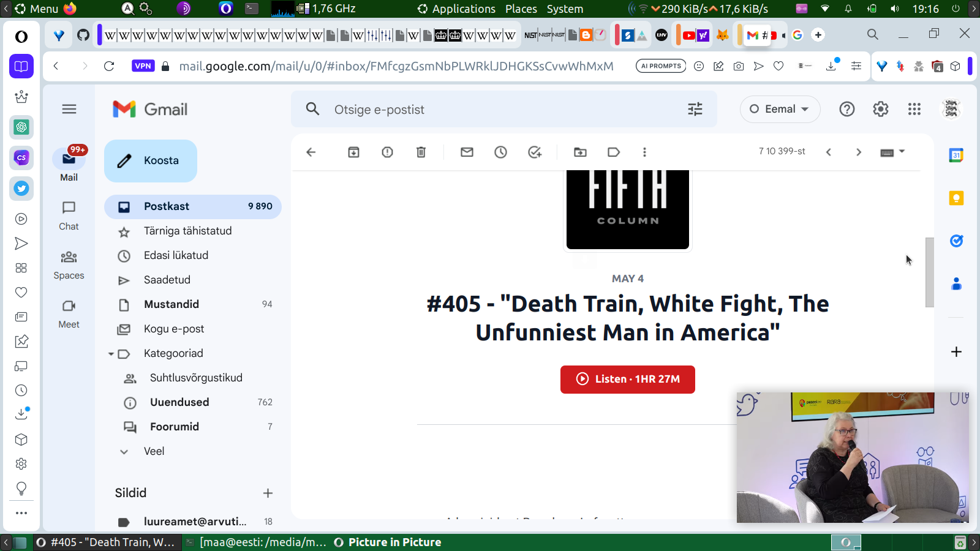Screen dimensions: 980x551
Task: Open the Uuendused category
Action: click(193, 402)
